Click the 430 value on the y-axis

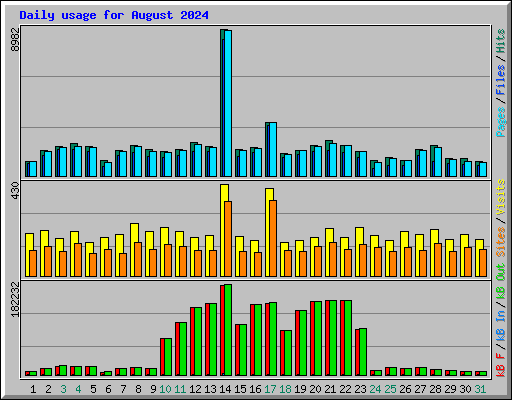(15, 191)
